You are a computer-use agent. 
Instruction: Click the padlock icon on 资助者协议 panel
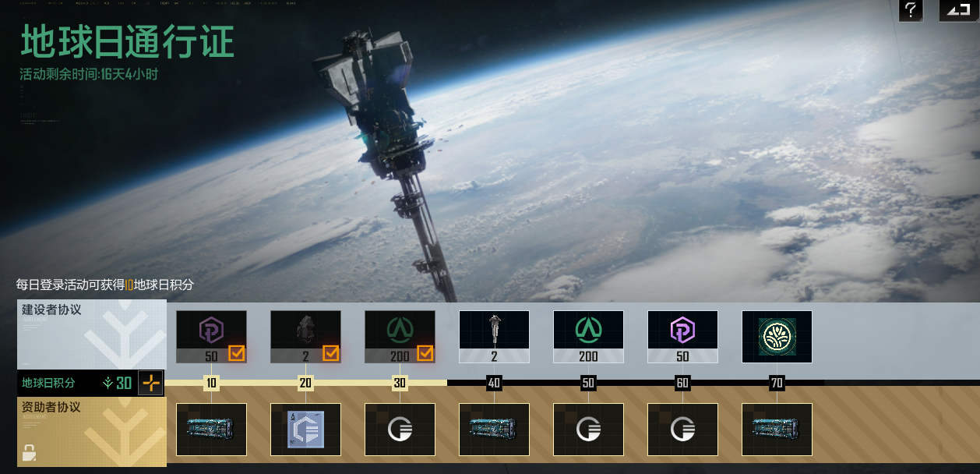(29, 451)
